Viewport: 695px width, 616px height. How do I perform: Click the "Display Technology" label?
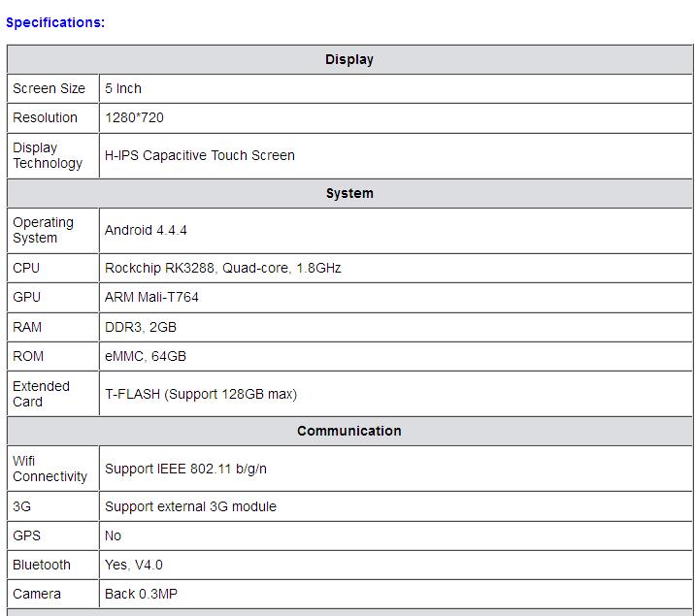48,155
